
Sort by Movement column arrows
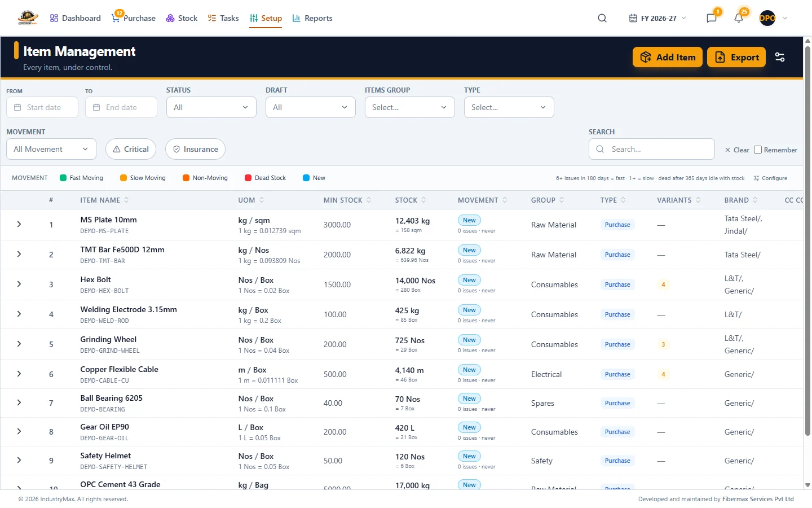[x=505, y=200]
